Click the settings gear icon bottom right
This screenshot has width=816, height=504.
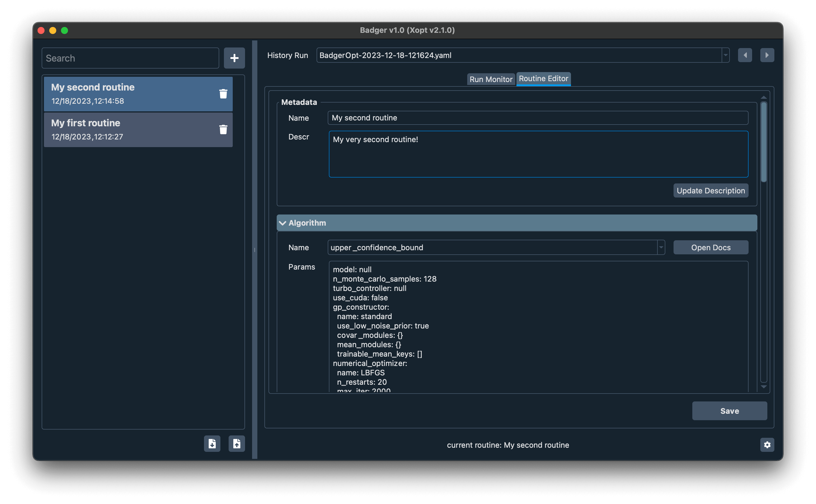767,445
